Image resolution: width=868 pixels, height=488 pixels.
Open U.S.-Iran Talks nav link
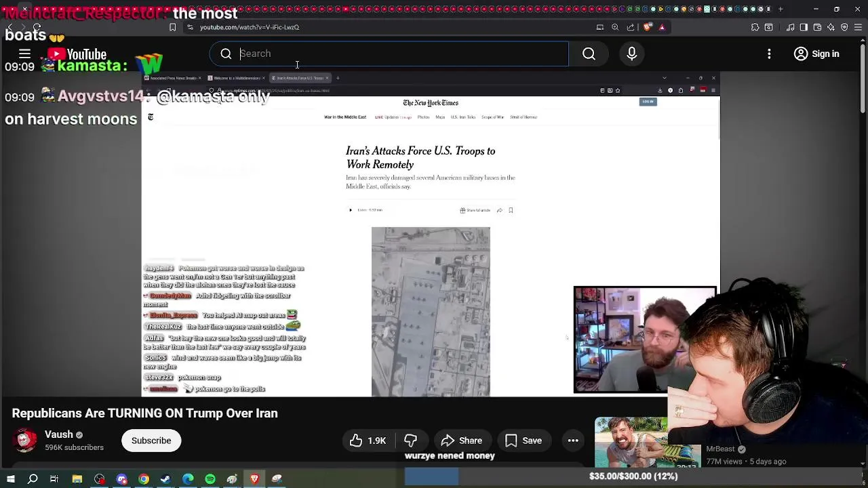(463, 117)
